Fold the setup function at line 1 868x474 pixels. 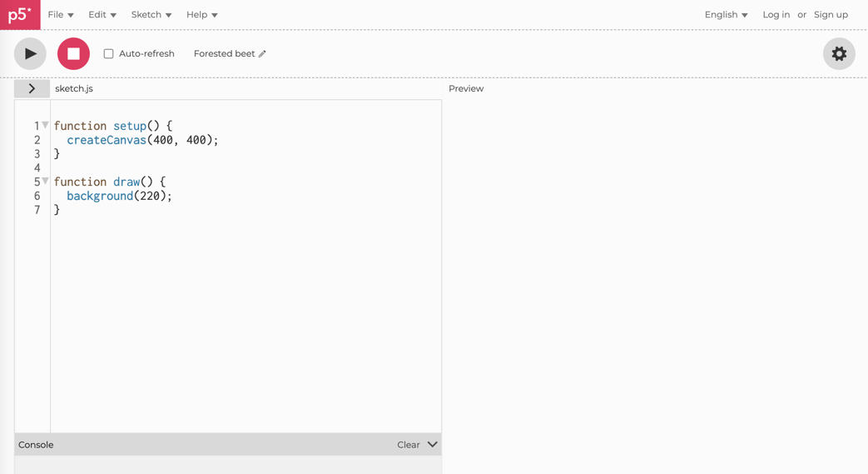(x=46, y=126)
